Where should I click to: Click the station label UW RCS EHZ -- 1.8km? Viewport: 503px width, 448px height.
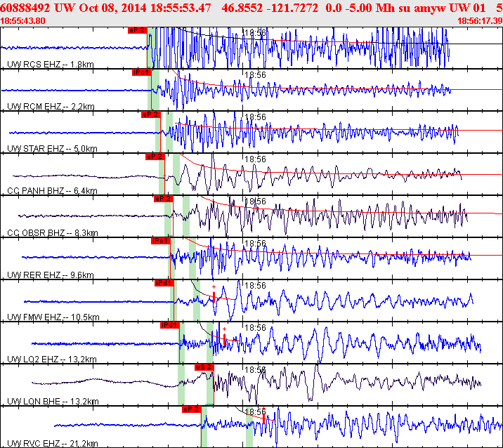(51, 65)
